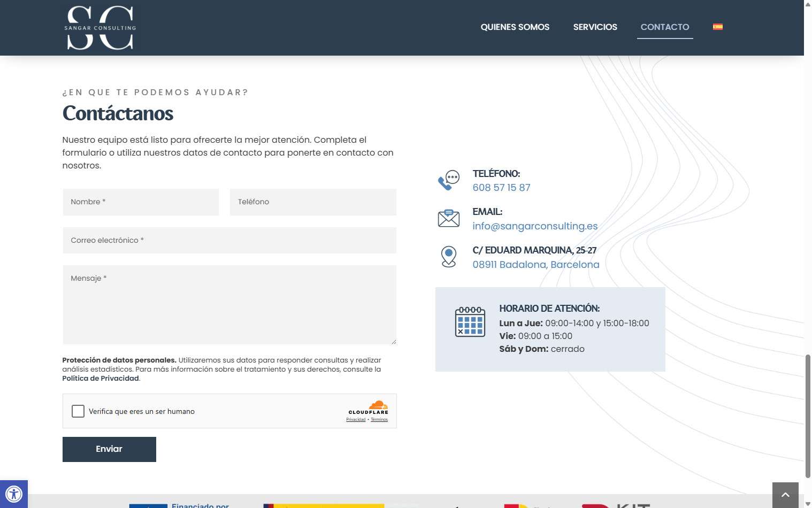This screenshot has width=812, height=508.
Task: Click the map location pin icon
Action: (448, 257)
